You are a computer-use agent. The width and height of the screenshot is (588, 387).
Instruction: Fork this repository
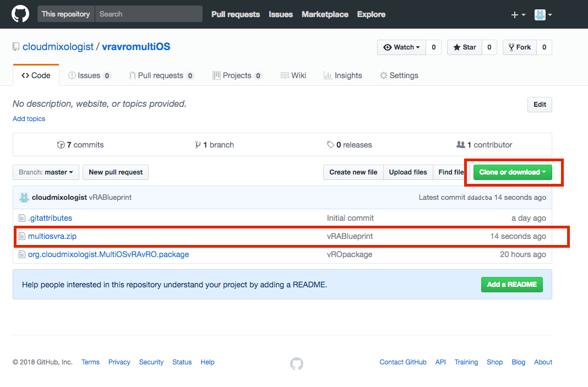520,47
